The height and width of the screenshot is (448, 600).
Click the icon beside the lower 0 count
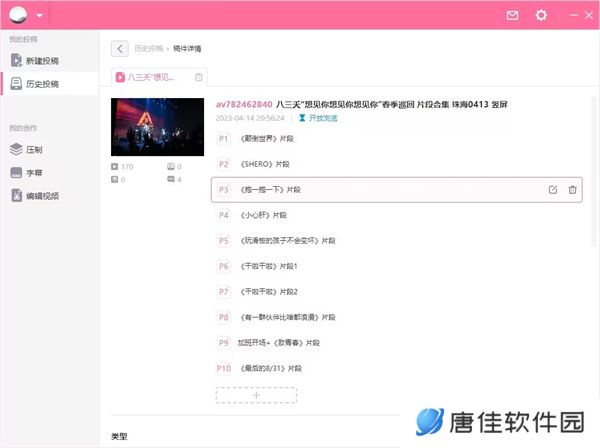click(114, 179)
